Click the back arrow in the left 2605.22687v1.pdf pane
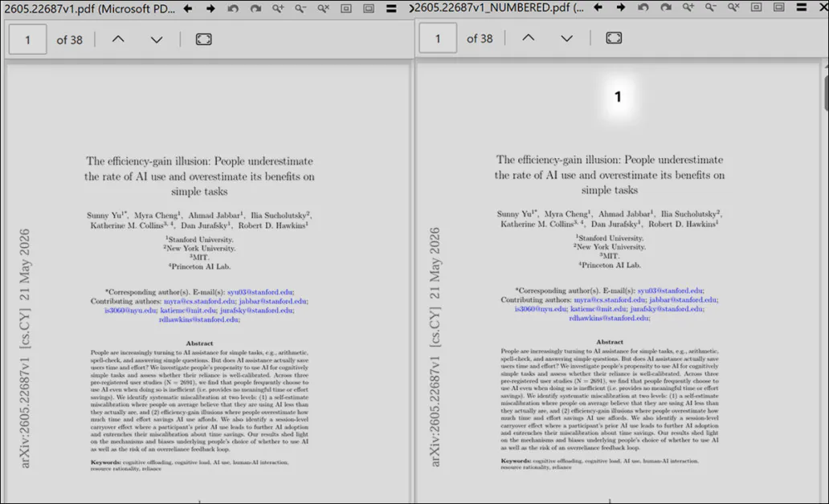 [188, 9]
